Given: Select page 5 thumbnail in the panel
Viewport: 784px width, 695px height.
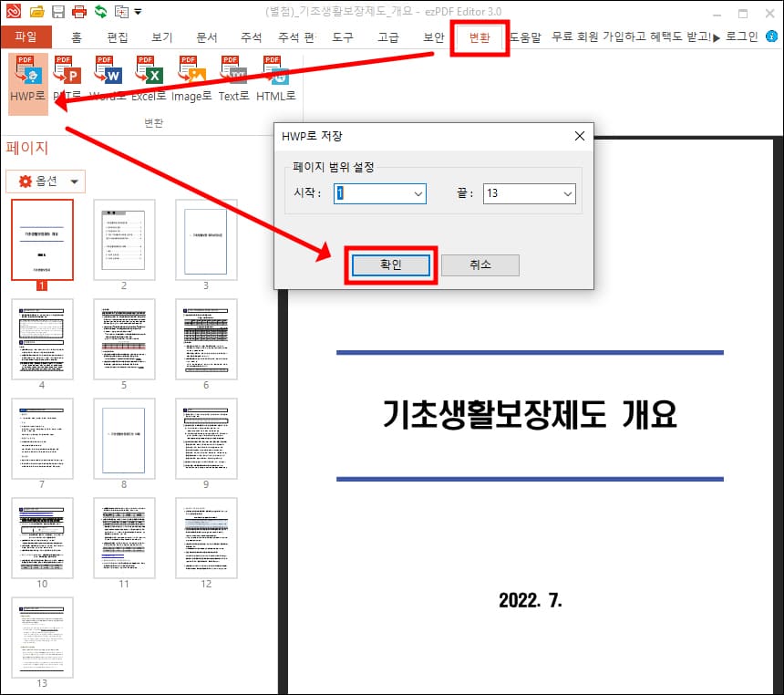Looking at the screenshot, I should 124,339.
